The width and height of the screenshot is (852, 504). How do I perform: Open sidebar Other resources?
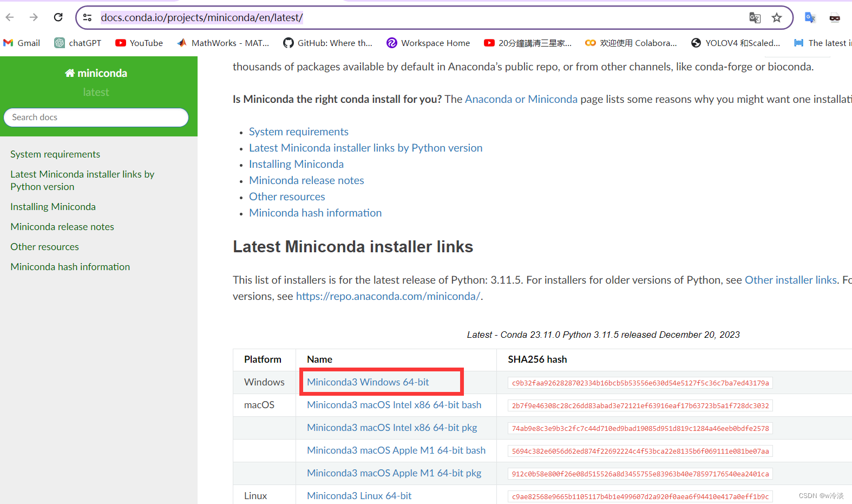[x=44, y=247]
